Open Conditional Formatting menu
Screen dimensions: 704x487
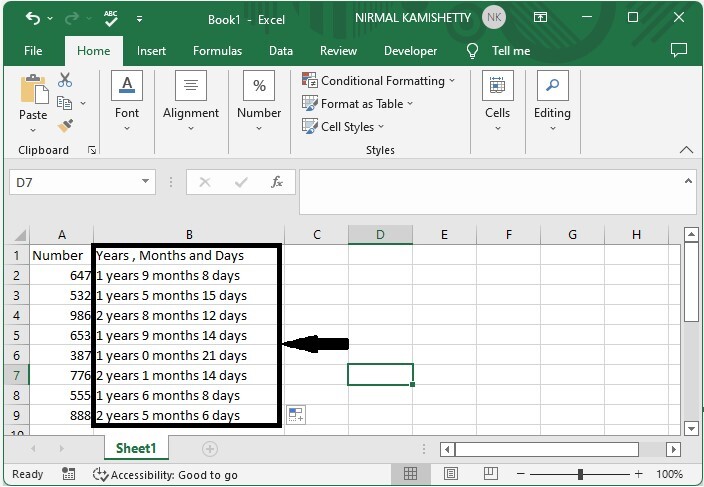pos(378,81)
